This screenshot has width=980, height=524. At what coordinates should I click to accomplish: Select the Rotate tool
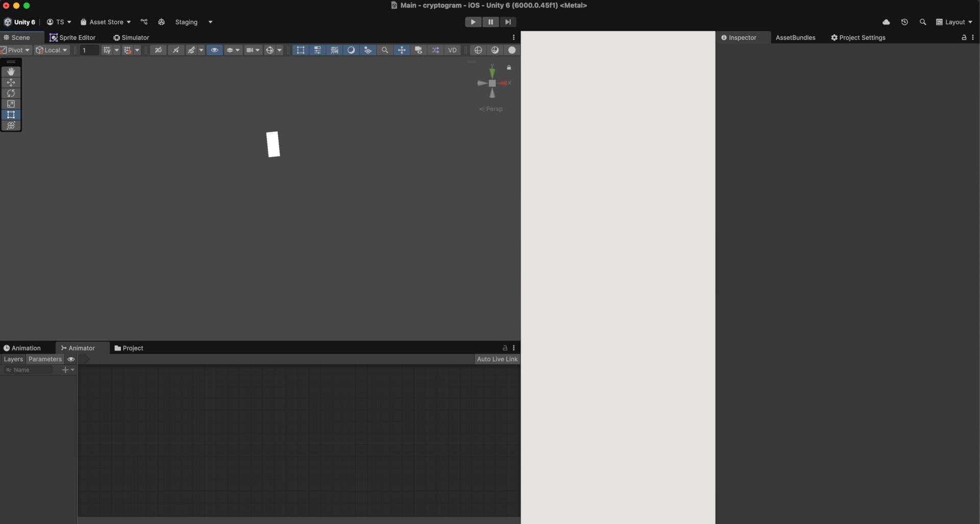tap(11, 93)
